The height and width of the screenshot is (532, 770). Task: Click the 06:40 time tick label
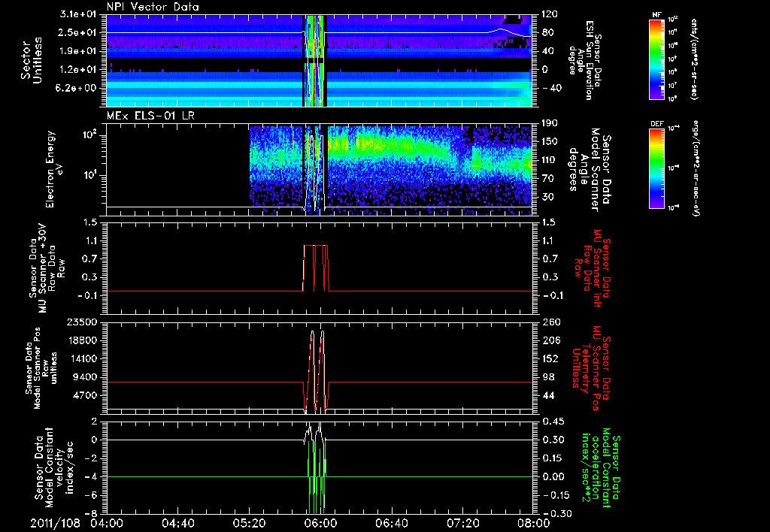392,523
